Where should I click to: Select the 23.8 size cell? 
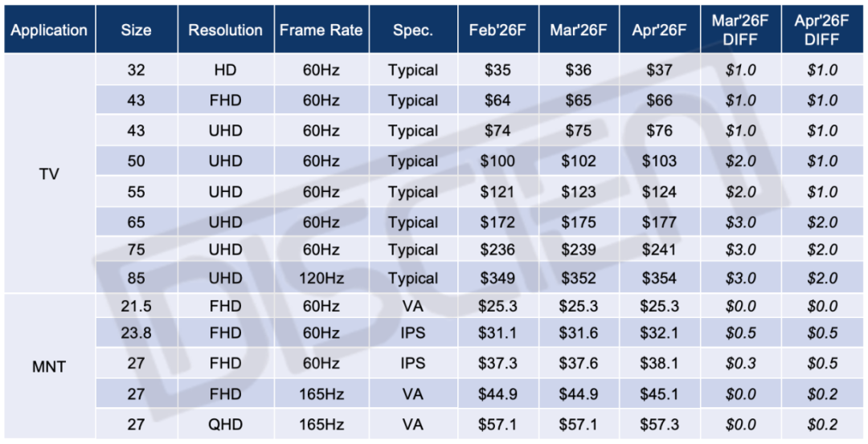(136, 333)
